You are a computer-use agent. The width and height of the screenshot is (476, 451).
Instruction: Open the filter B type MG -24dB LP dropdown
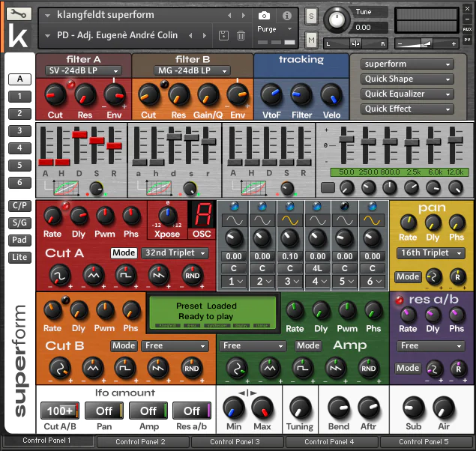(192, 70)
